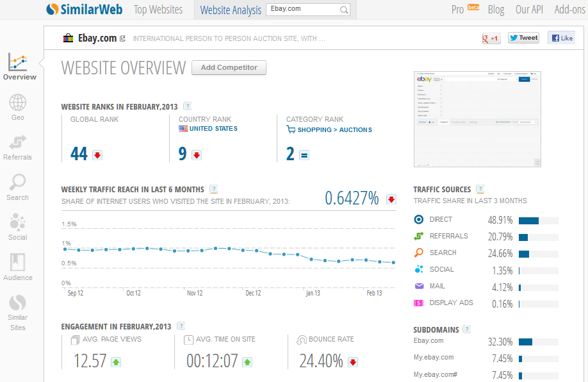Viewport: 588px width, 382px height.
Task: Click the help icon next to Traffic Sources
Action: [x=480, y=188]
